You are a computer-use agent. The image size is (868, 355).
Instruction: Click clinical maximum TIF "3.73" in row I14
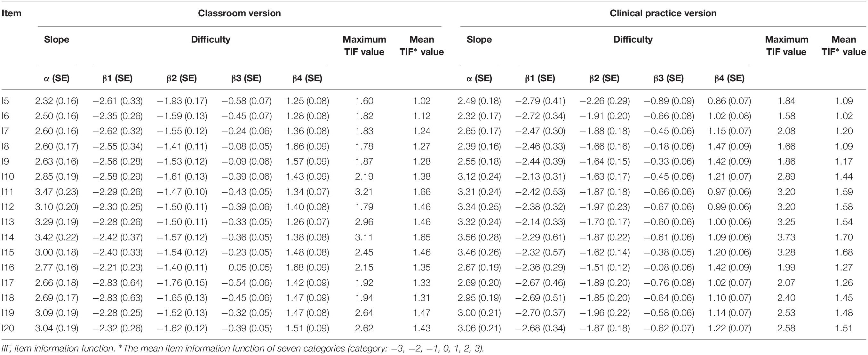click(x=786, y=237)
